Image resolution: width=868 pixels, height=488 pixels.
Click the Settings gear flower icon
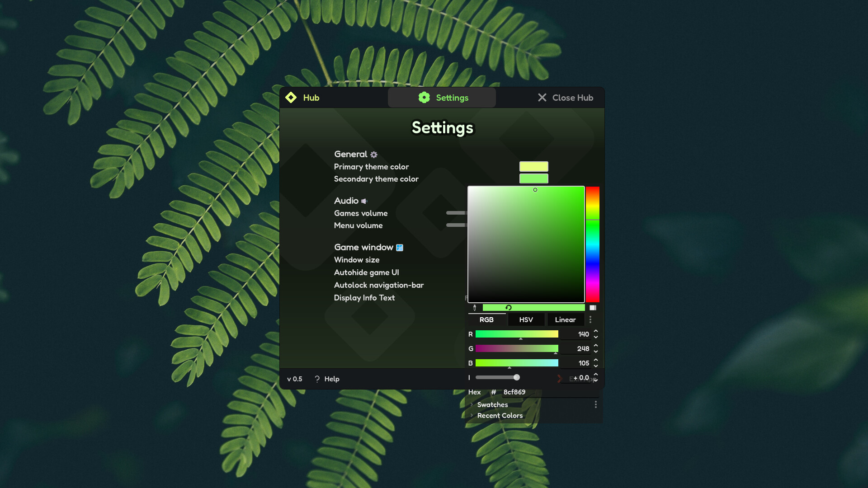(x=424, y=97)
